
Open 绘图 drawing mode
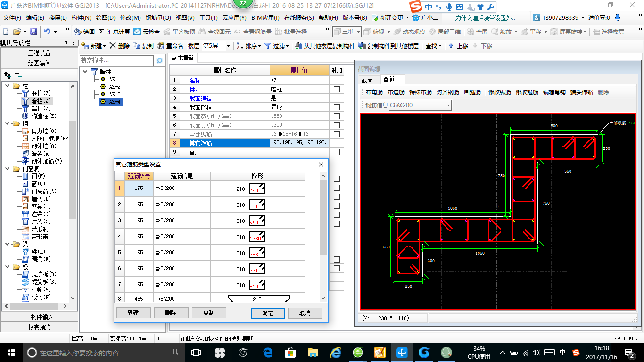click(85, 32)
